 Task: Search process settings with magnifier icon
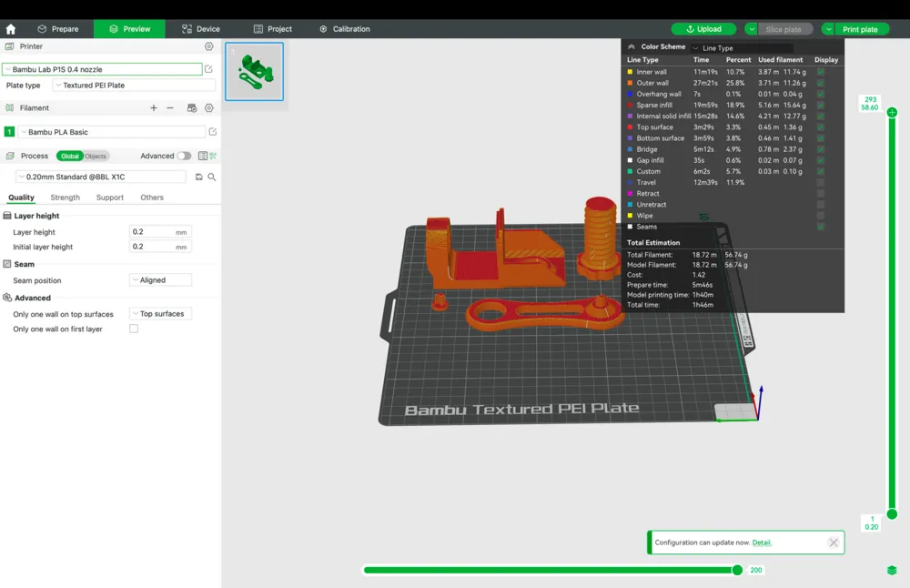[212, 177]
